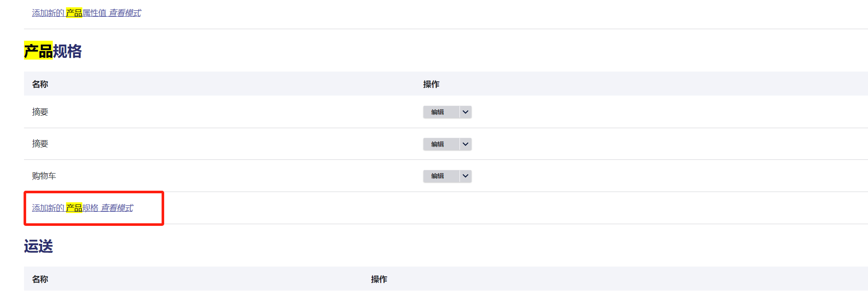Open the 添加新的产品规格 link
Viewport: 868px width, 291px height.
(82, 208)
